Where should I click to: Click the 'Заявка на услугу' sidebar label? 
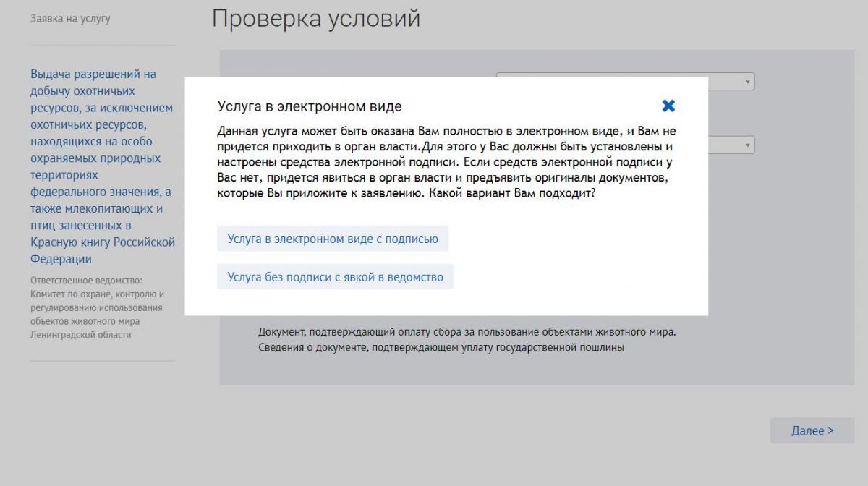coord(70,18)
